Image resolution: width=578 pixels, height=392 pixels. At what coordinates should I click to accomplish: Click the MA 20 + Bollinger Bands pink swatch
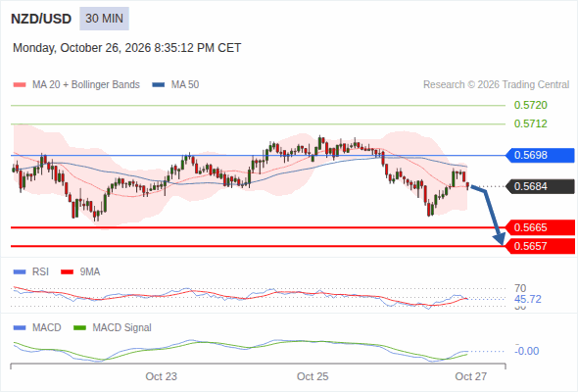click(20, 85)
